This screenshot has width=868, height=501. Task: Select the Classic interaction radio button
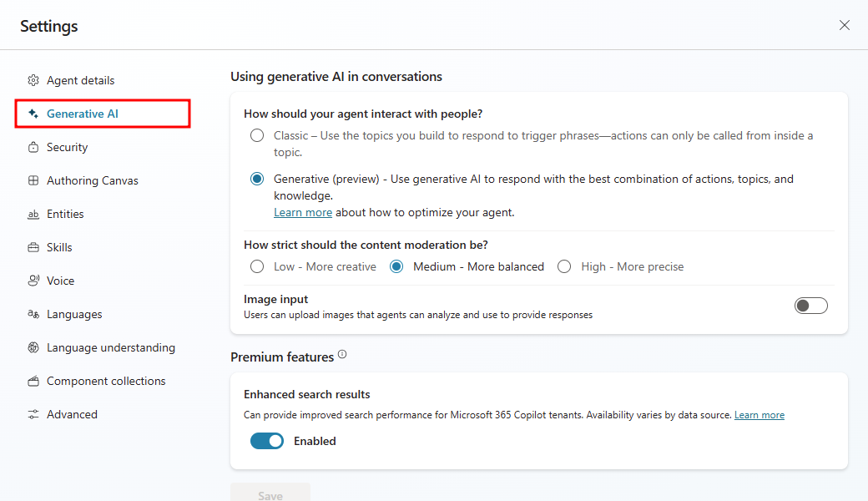(257, 135)
